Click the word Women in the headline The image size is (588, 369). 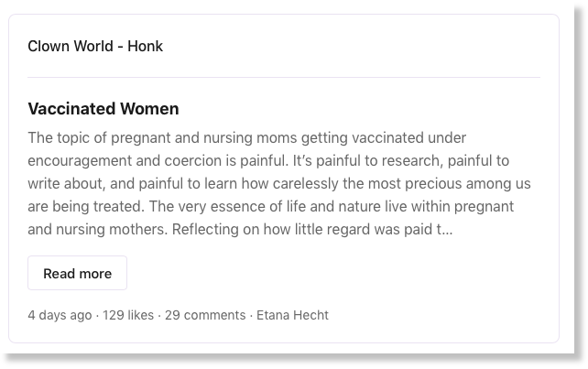[149, 109]
